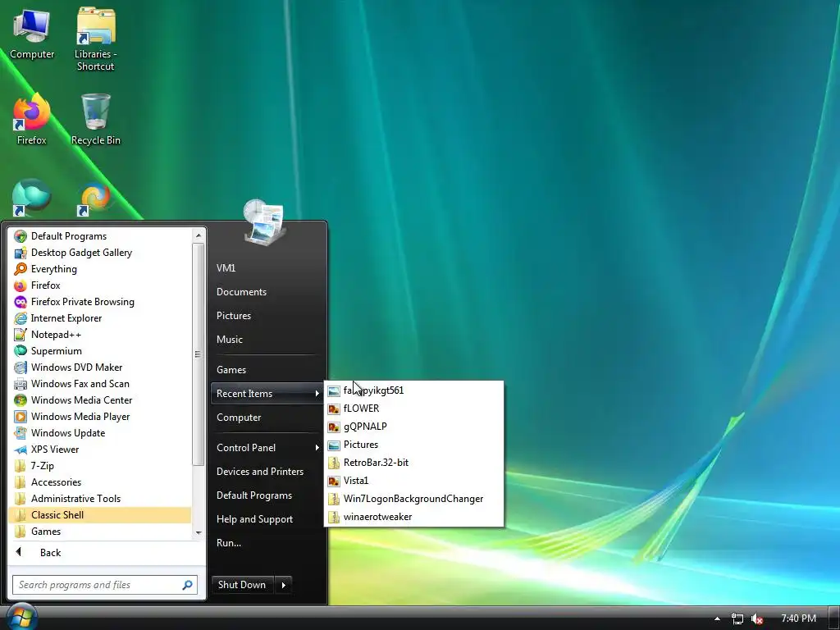
Task: Open the Shut Down options arrow
Action: click(283, 585)
